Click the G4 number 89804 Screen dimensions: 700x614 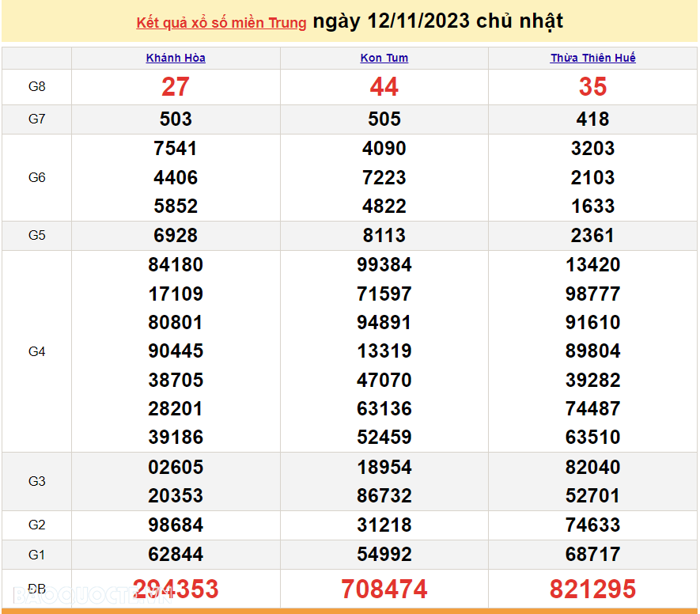point(592,351)
